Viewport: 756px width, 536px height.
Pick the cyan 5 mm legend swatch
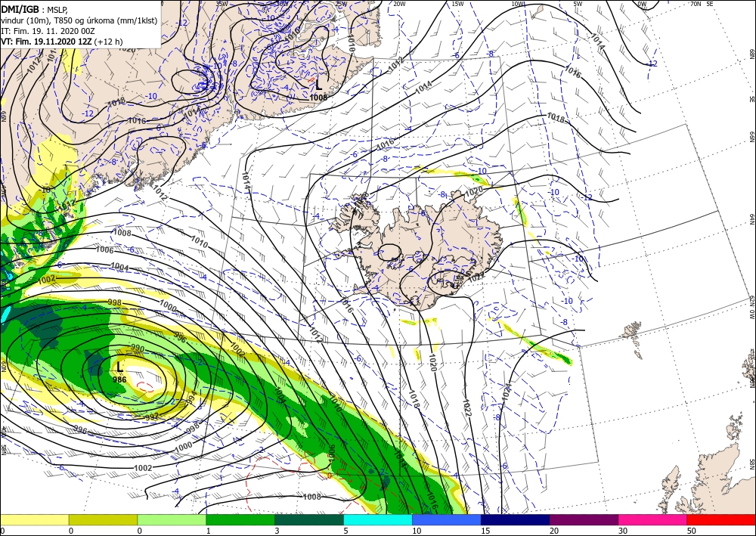pos(378,520)
